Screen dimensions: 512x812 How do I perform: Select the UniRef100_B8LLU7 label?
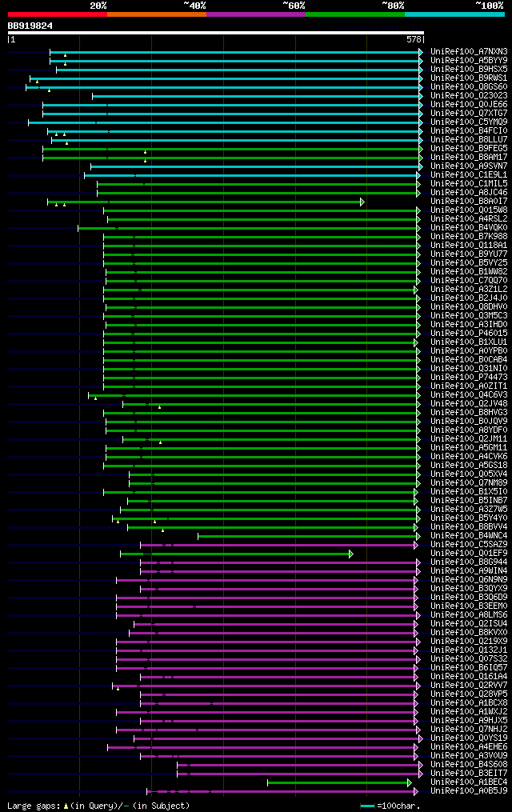pyautogui.click(x=469, y=140)
